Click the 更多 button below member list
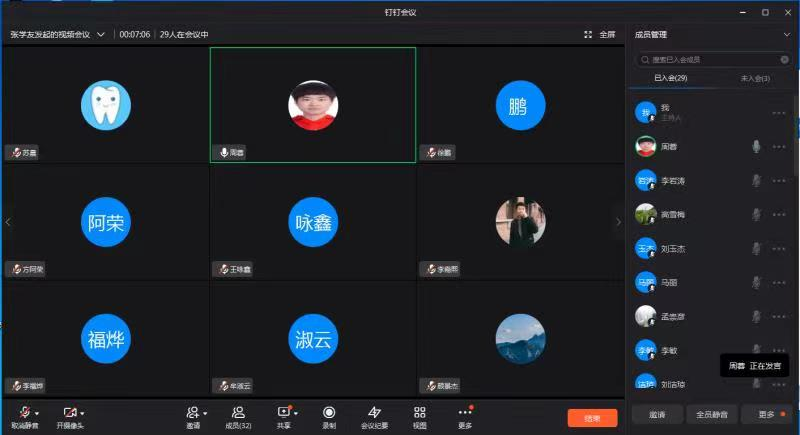Image resolution: width=800 pixels, height=435 pixels. 766,415
